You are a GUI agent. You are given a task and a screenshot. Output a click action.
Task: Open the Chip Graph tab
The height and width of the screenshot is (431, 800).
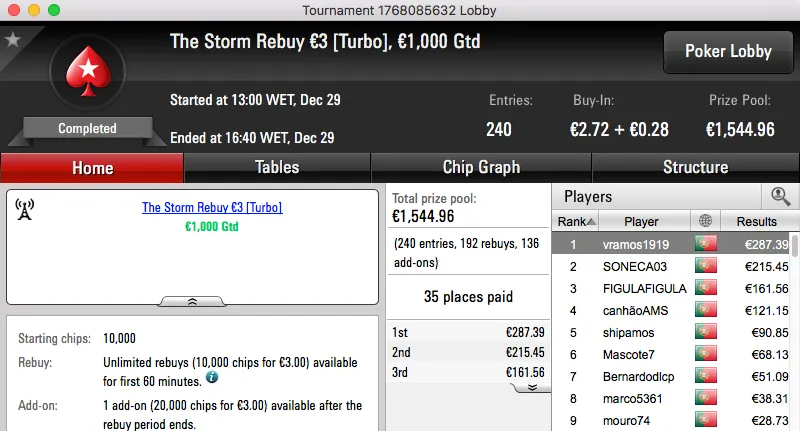point(481,167)
